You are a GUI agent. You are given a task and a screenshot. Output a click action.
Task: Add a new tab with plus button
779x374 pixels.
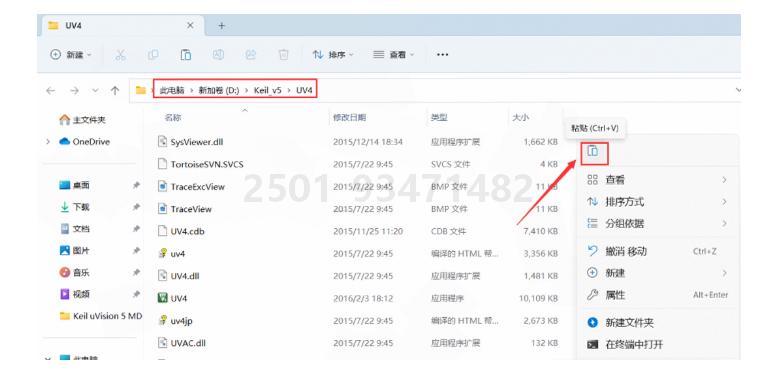(222, 25)
